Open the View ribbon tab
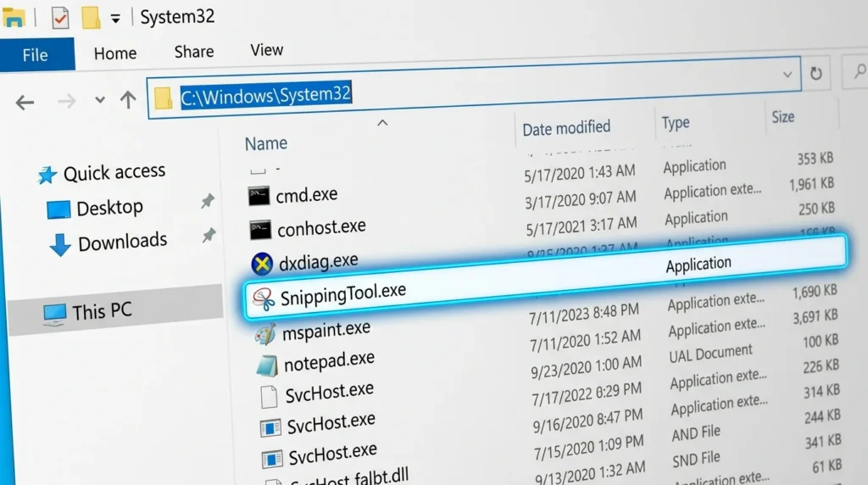This screenshot has width=868, height=485. click(266, 50)
